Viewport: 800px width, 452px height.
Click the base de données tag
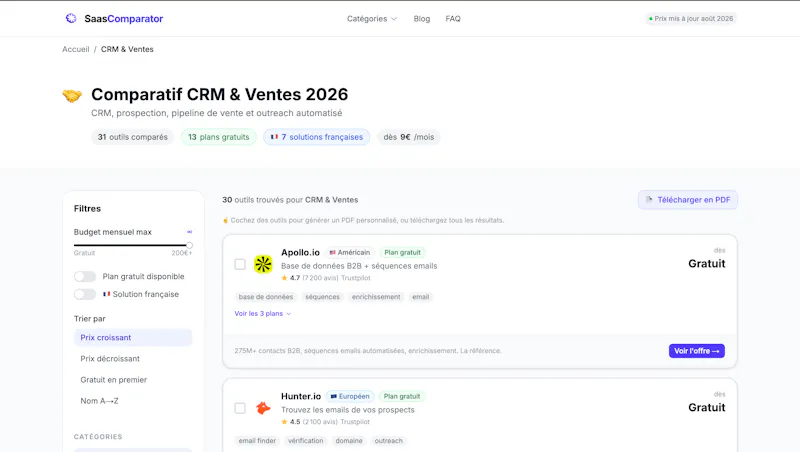click(266, 297)
